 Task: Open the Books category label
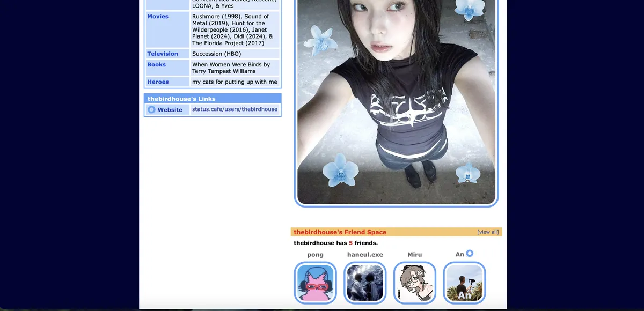pos(157,65)
